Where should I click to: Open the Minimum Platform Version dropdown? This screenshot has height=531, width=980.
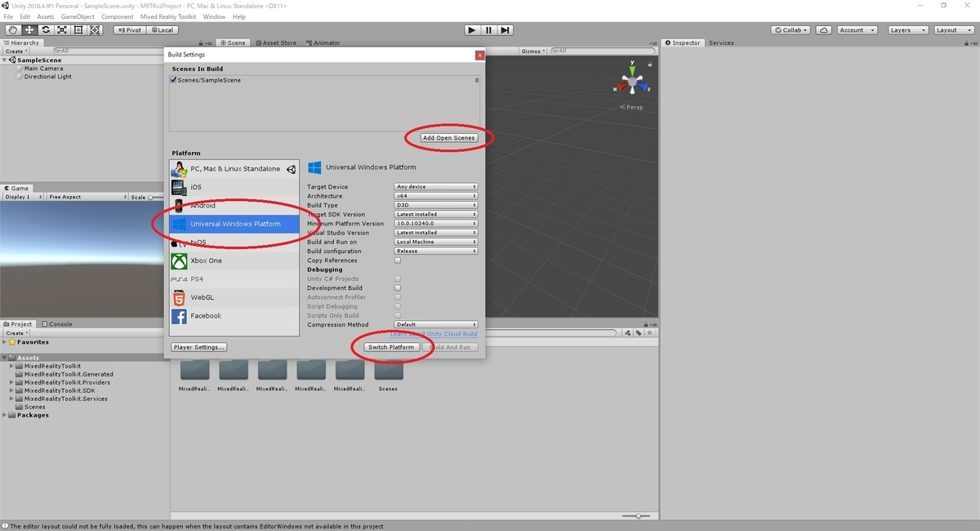click(x=436, y=223)
